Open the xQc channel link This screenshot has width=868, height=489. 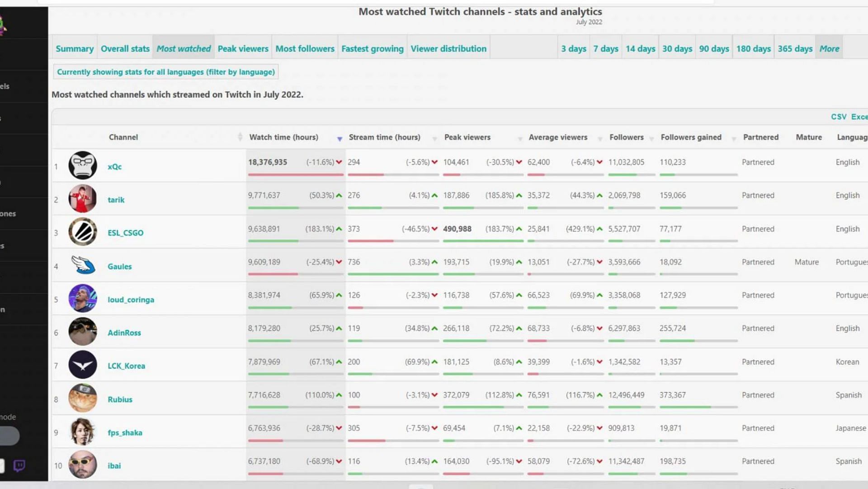[x=114, y=166]
